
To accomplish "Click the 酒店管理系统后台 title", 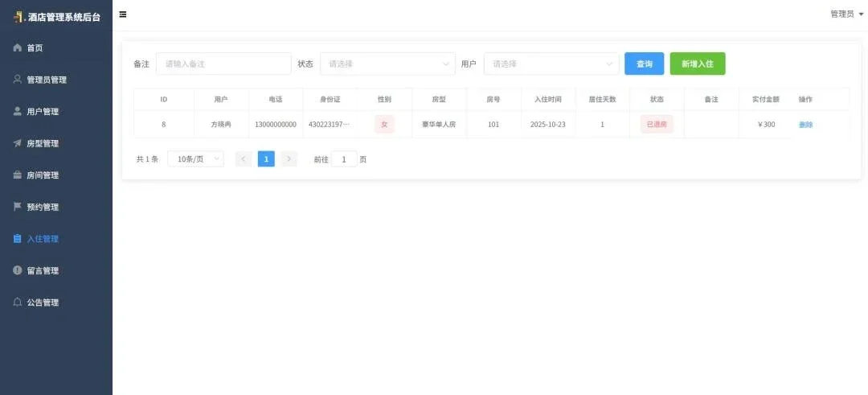I will point(65,17).
